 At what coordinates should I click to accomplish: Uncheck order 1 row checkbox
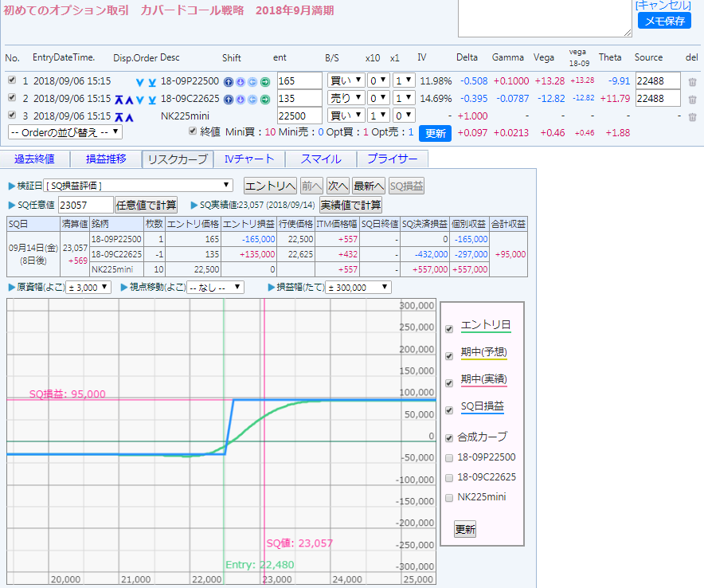coord(12,80)
